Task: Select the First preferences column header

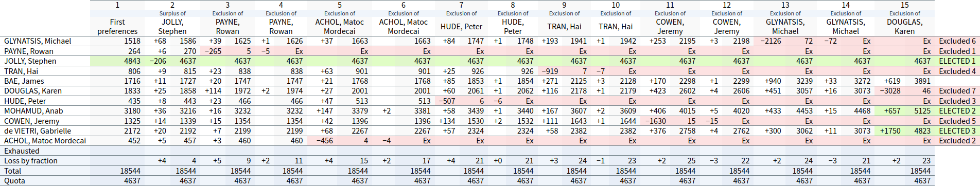Action: (x=117, y=26)
